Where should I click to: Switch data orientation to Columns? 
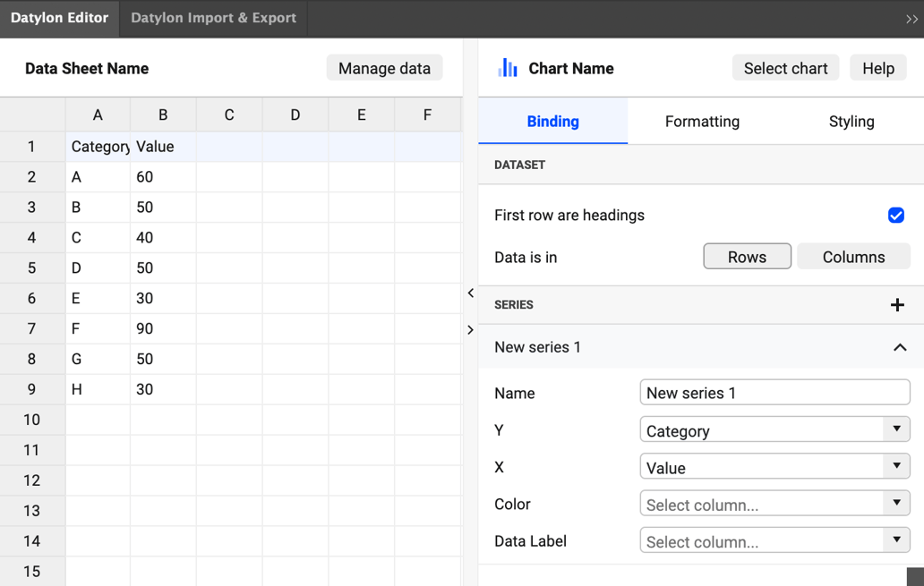(x=853, y=256)
